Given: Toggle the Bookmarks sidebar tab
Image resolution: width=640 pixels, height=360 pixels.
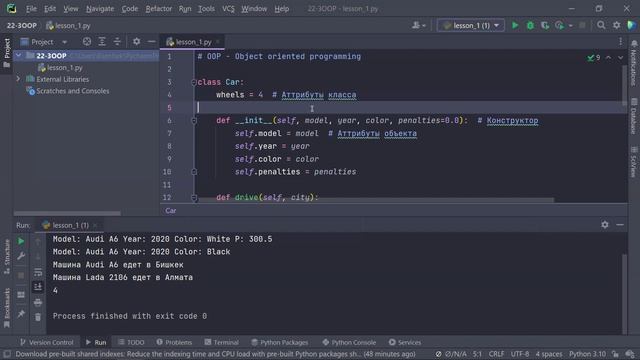Looking at the screenshot, I should [x=7, y=308].
